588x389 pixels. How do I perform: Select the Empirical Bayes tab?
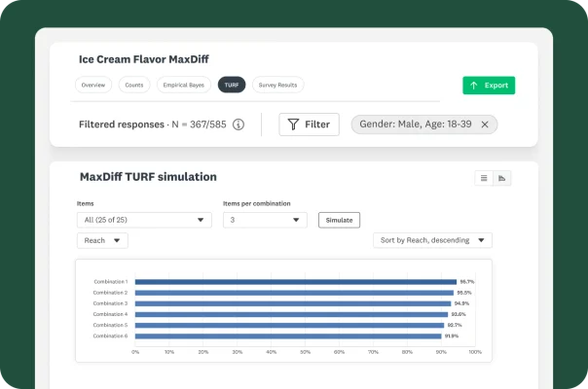pos(184,86)
